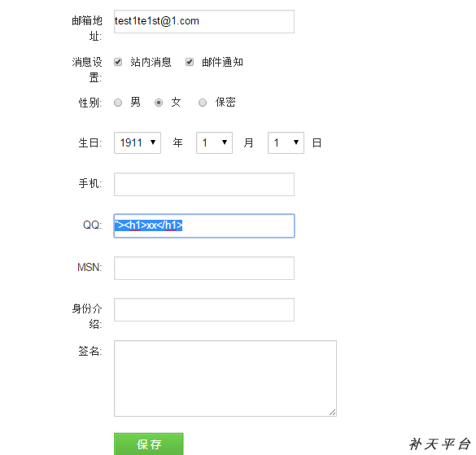This screenshot has height=455, width=476.
Task: Click the 身份介绍 input field
Action: 204,309
